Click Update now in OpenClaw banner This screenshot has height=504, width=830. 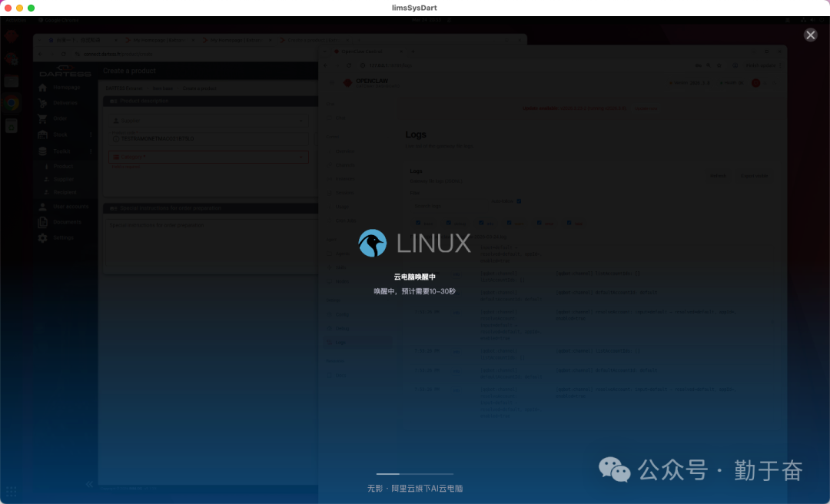[646, 108]
